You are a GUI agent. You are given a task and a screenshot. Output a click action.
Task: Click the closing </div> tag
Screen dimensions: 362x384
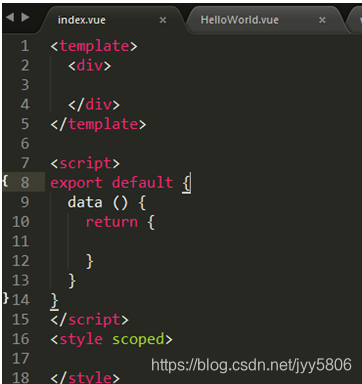(94, 105)
